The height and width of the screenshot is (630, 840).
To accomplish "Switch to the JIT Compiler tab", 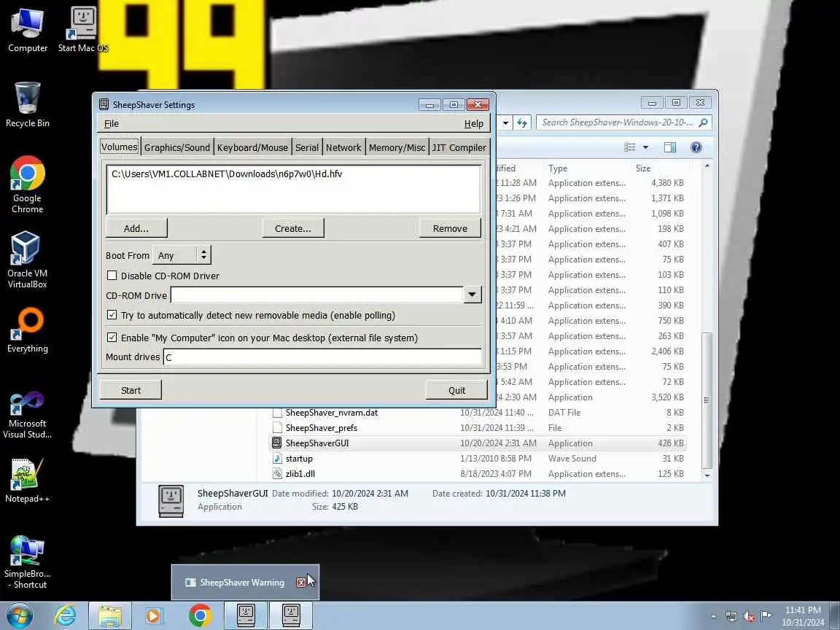I will pyautogui.click(x=459, y=147).
